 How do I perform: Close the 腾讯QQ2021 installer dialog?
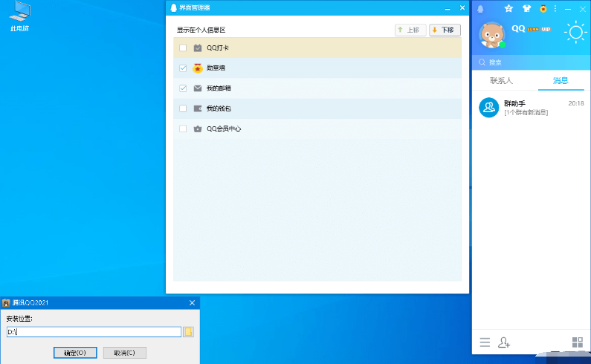(x=192, y=303)
